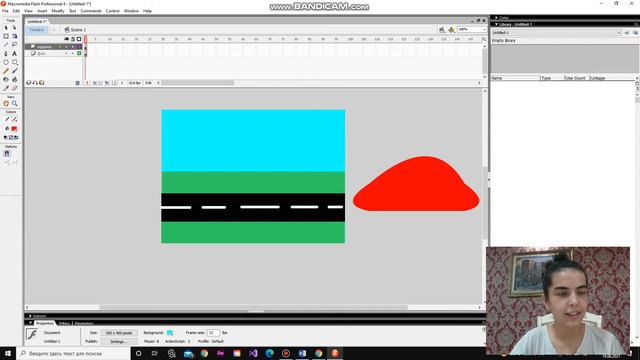Open the Background color swatch

tap(170, 333)
